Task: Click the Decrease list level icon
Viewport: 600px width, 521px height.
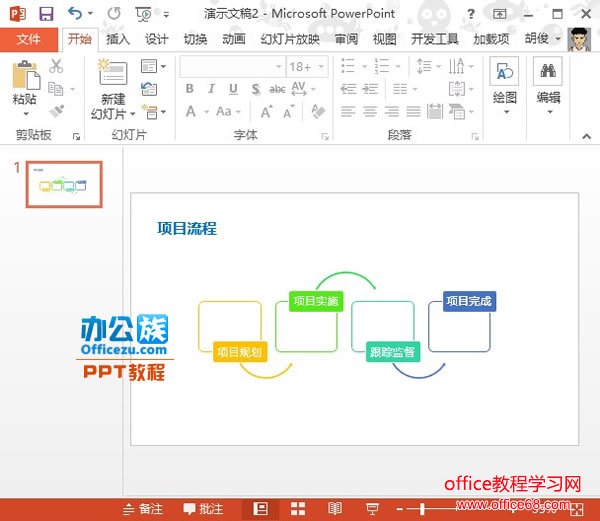Action: tap(348, 89)
